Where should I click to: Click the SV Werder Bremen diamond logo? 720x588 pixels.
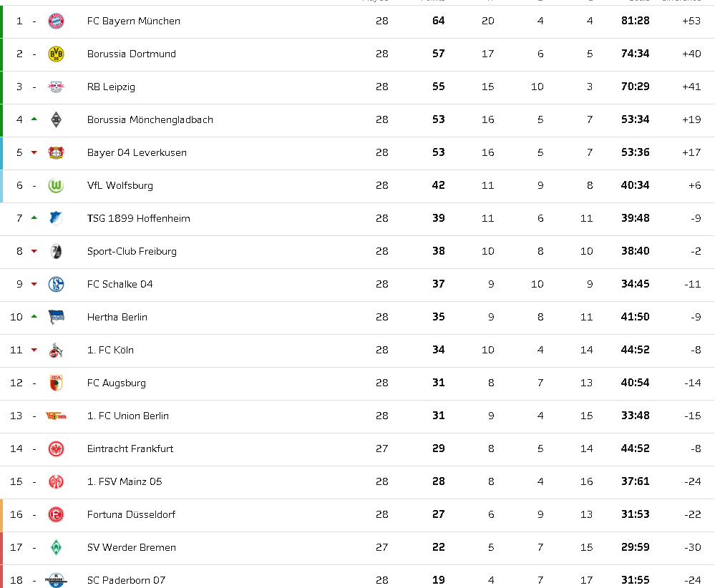56,548
